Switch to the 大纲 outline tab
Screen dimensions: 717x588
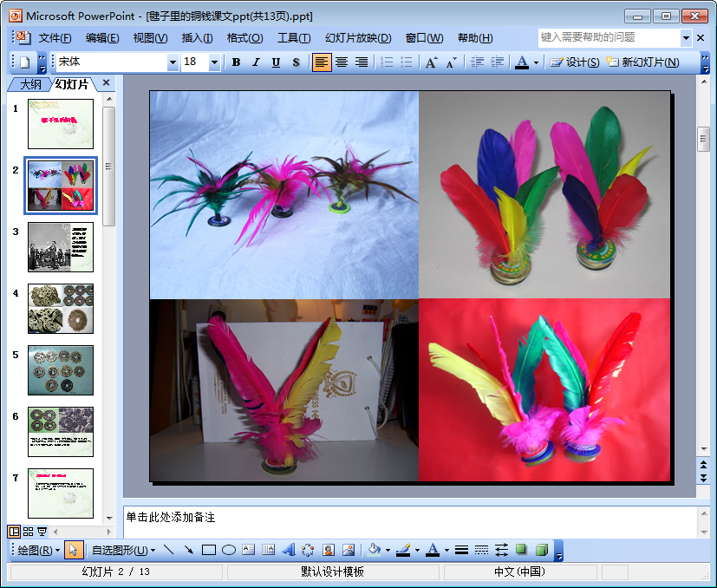(30, 84)
